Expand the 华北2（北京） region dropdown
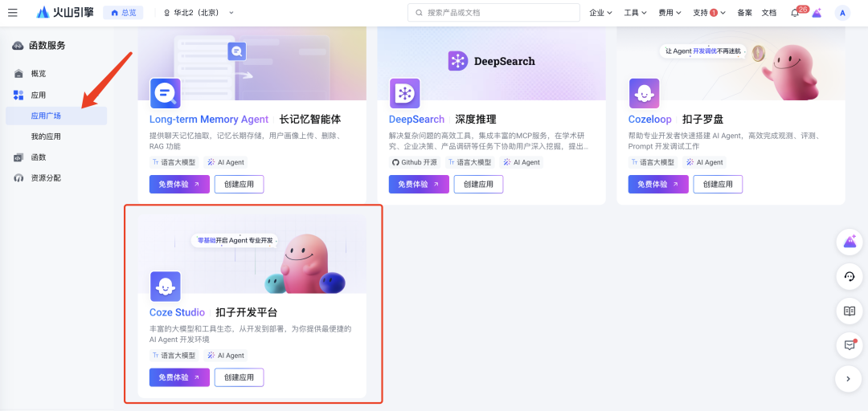Viewport: 868px width, 411px height. point(199,13)
